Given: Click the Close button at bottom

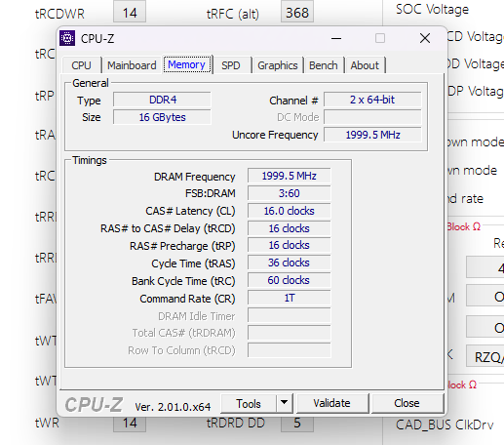Looking at the screenshot, I should pos(407,404).
